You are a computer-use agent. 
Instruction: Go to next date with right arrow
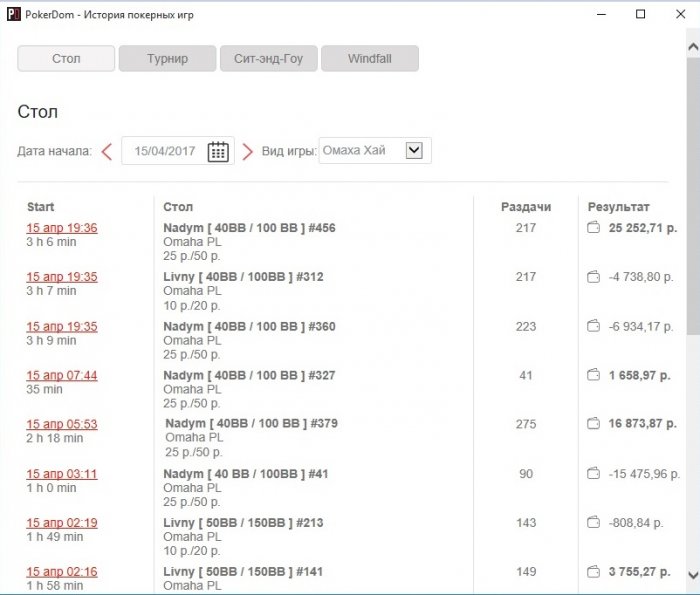[248, 151]
